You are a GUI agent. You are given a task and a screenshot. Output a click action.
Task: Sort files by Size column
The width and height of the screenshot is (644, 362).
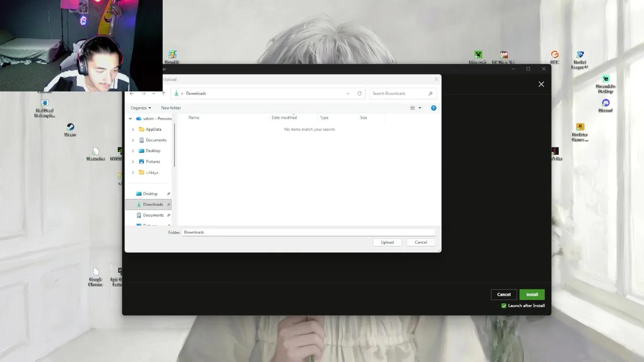(363, 118)
